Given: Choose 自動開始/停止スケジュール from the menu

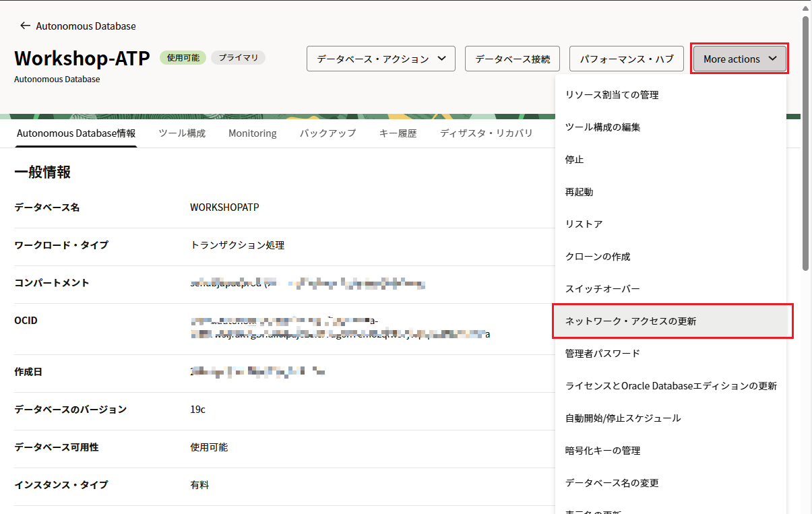Looking at the screenshot, I should tap(623, 418).
